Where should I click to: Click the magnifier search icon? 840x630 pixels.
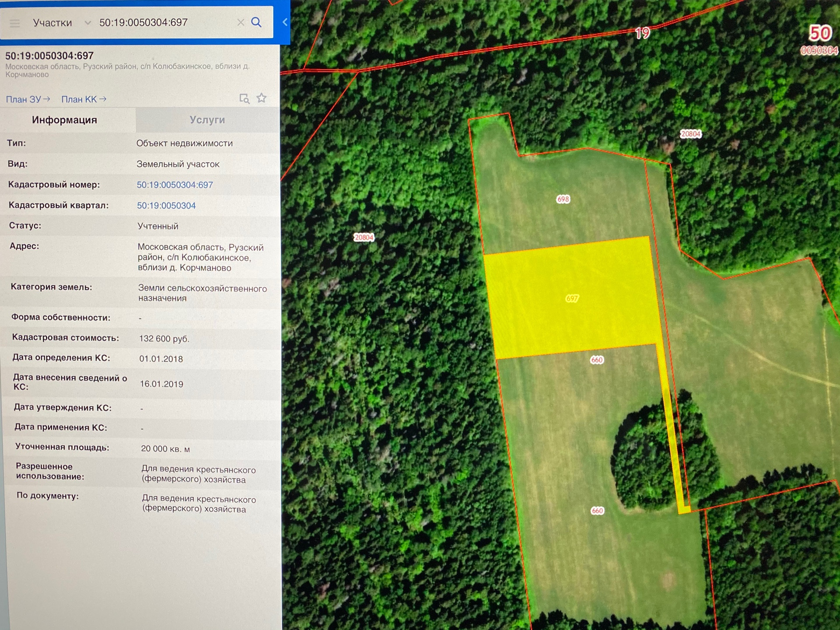coord(256,22)
